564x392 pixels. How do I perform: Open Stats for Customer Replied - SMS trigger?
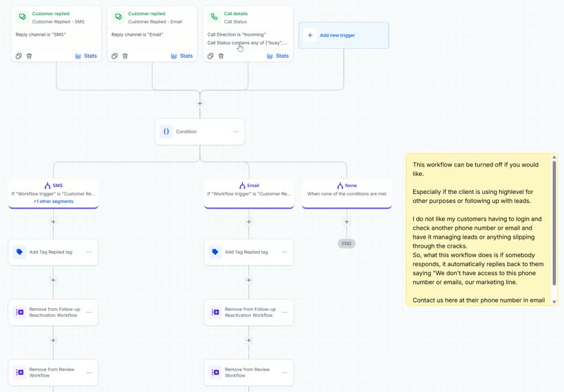point(86,56)
